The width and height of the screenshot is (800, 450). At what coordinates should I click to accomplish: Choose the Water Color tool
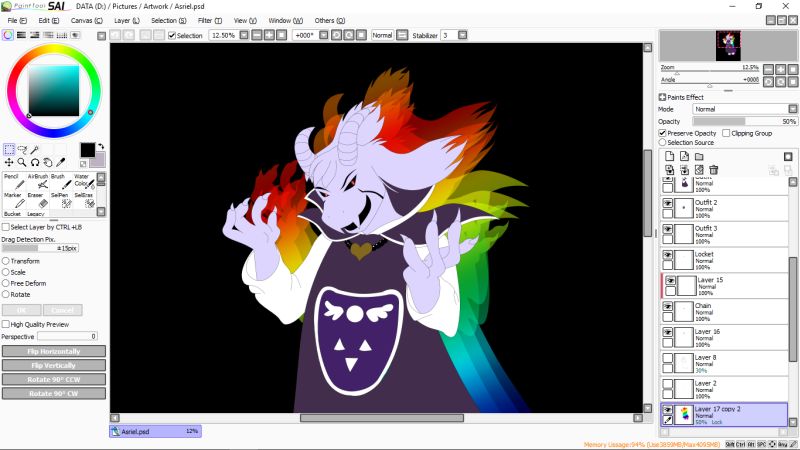pyautogui.click(x=84, y=181)
